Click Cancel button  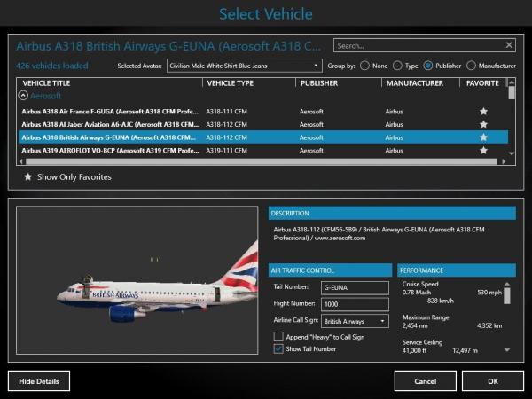425,381
